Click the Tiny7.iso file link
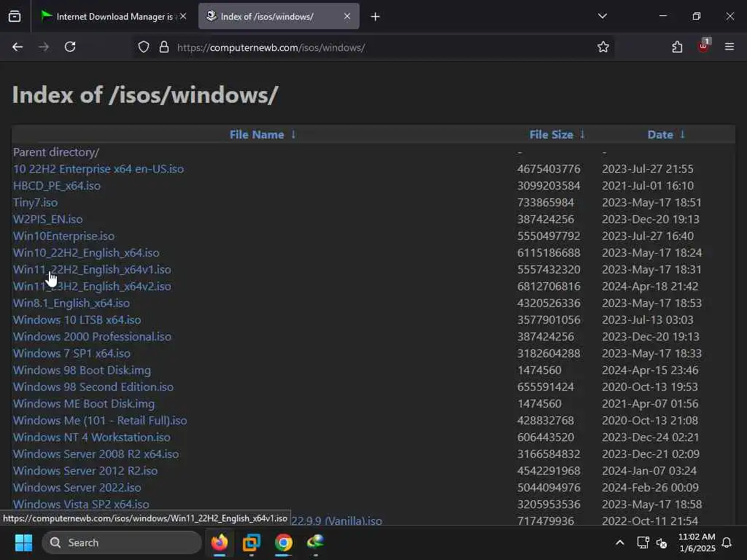Screen dimensions: 747x560 tap(35, 203)
